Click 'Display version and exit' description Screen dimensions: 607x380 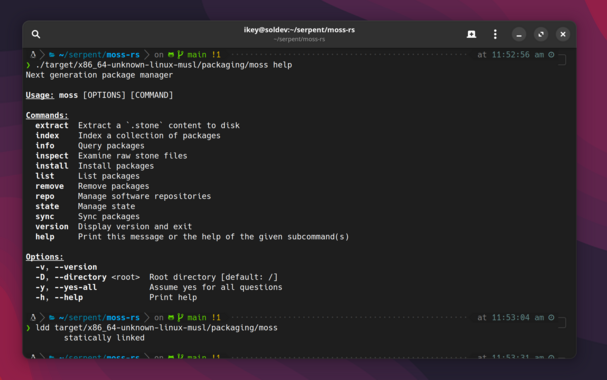pos(135,226)
